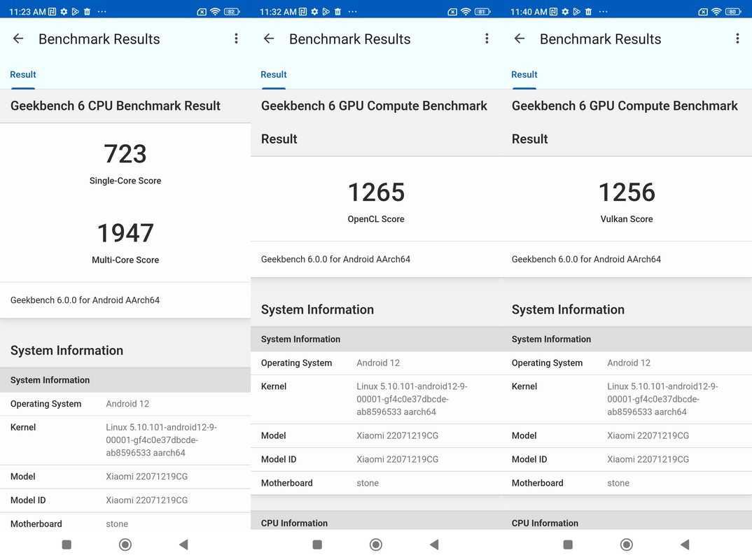Tap Geekbench 6.0.0 version line on CPU screen
Viewport: 752px width, 560px height.
click(x=85, y=300)
